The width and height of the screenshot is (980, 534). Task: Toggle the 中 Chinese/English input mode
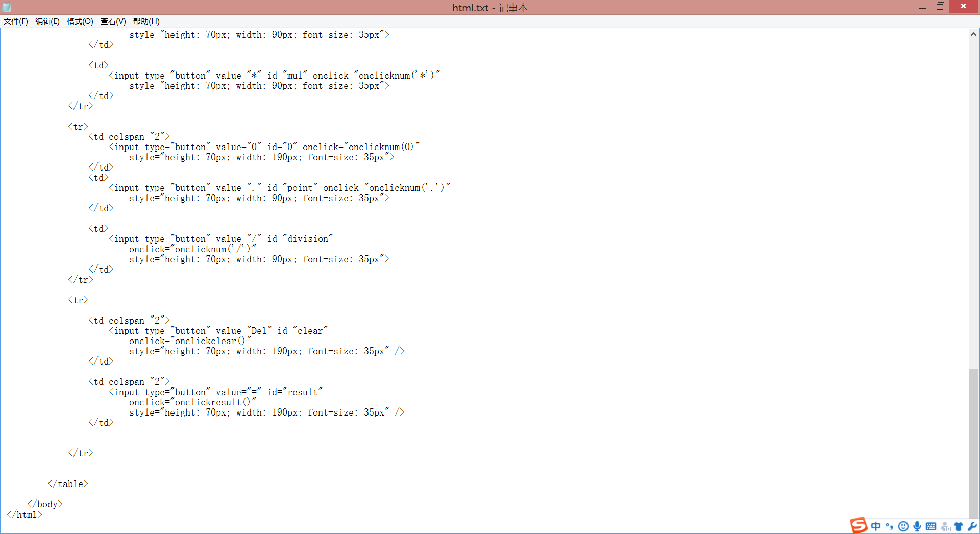876,526
